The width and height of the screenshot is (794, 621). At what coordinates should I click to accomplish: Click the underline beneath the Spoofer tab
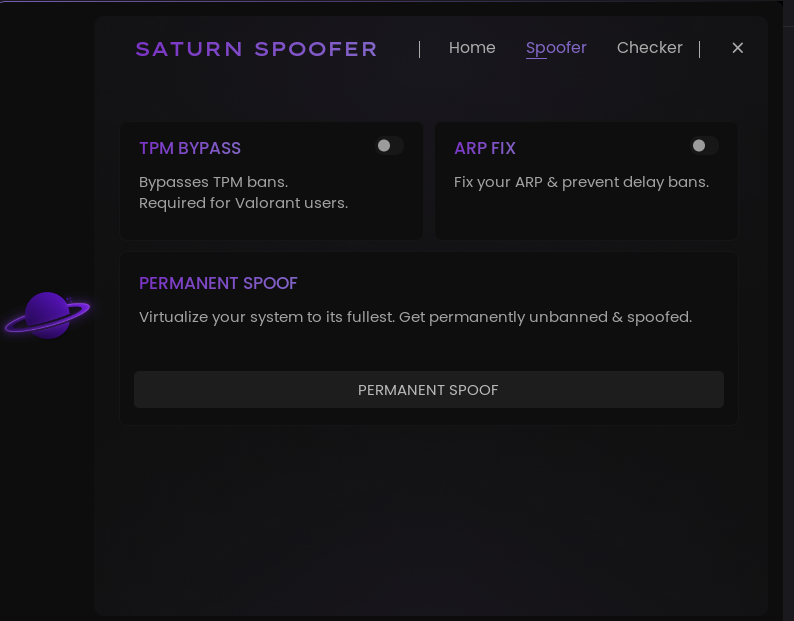click(x=536, y=58)
